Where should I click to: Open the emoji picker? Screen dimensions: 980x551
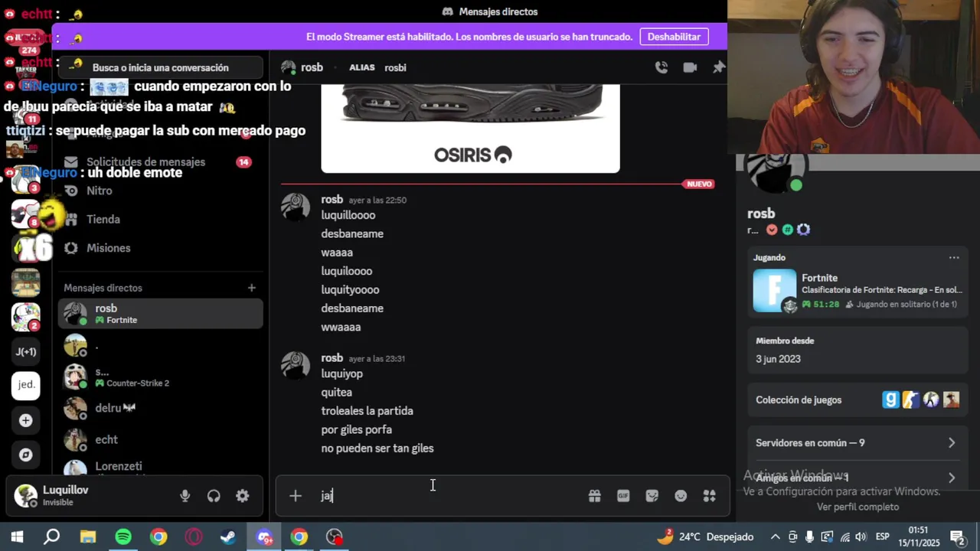[681, 496]
